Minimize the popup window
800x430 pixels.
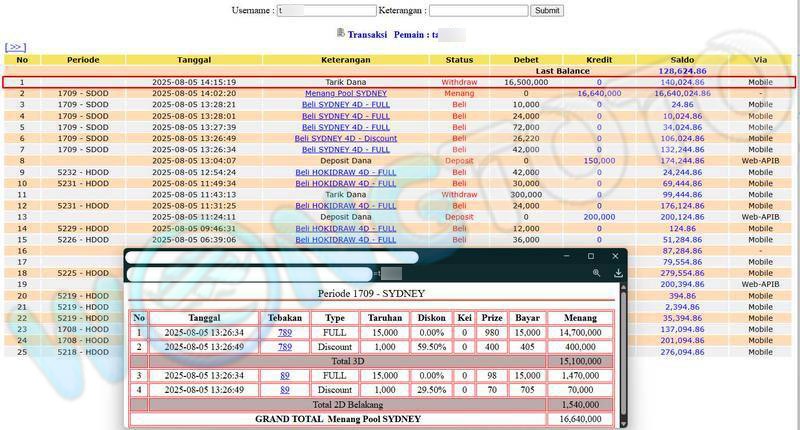(x=567, y=256)
